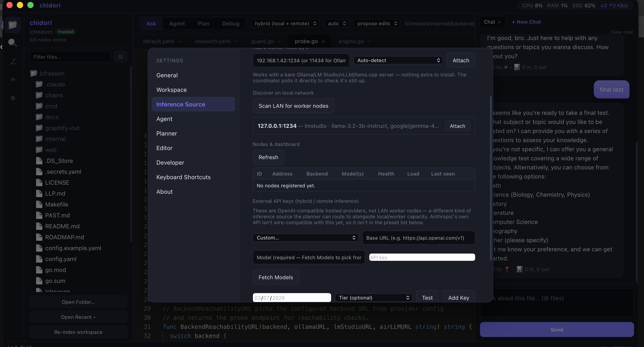The image size is (644, 347).
Task: Click the go.mod file icon
Action: (39, 270)
